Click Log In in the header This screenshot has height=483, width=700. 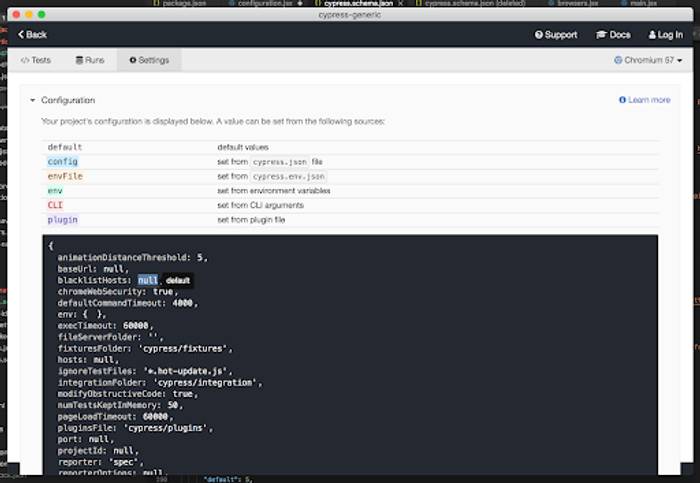[666, 34]
